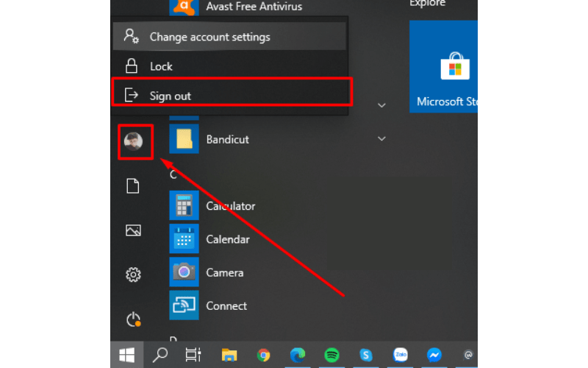Expand the folder chevron above Bandicut's

(x=381, y=105)
